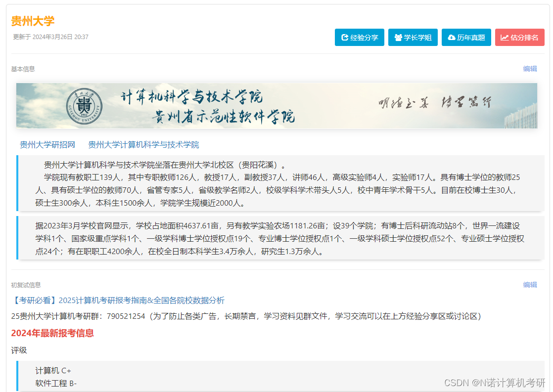The height and width of the screenshot is (392, 553).
Task: Click the paragraph starting 据2023年3月学校官网显示
Action: tap(279, 239)
